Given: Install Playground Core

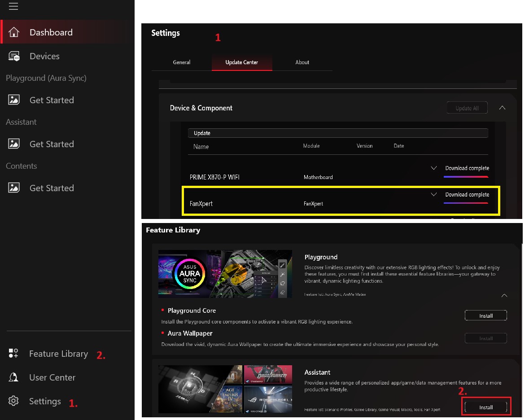Looking at the screenshot, I should click(486, 315).
